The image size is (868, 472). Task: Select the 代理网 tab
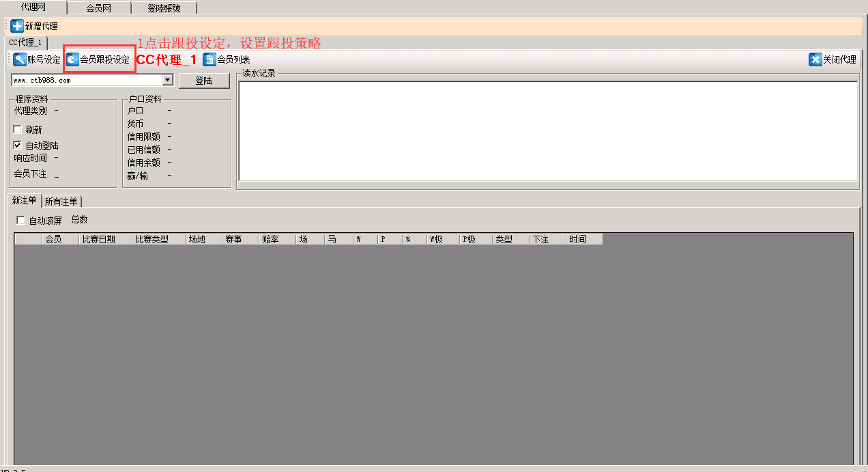click(x=33, y=8)
